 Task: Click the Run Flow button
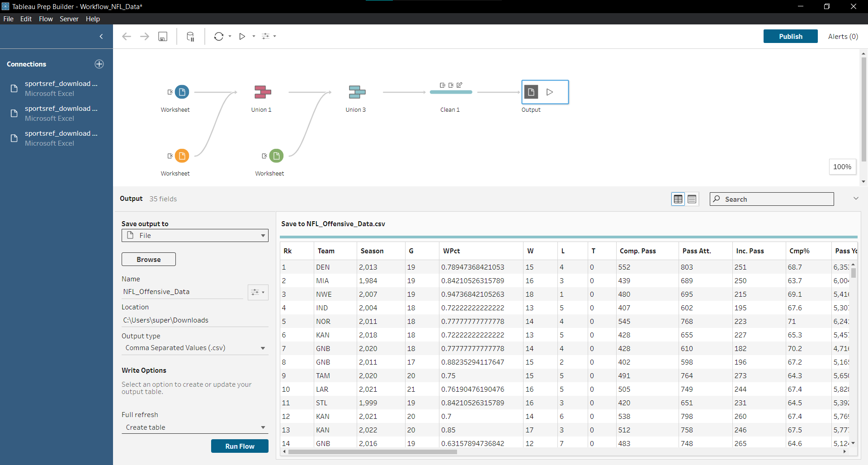239,446
